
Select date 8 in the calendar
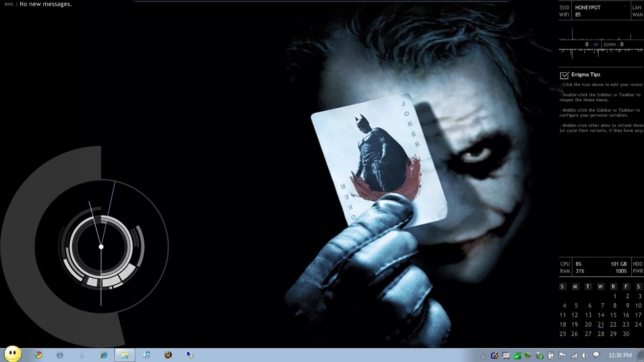pos(615,305)
